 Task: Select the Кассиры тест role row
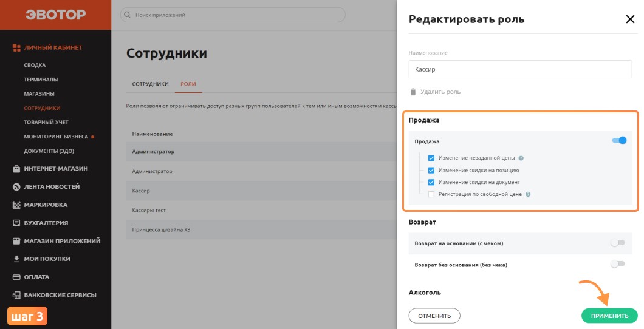coord(261,210)
